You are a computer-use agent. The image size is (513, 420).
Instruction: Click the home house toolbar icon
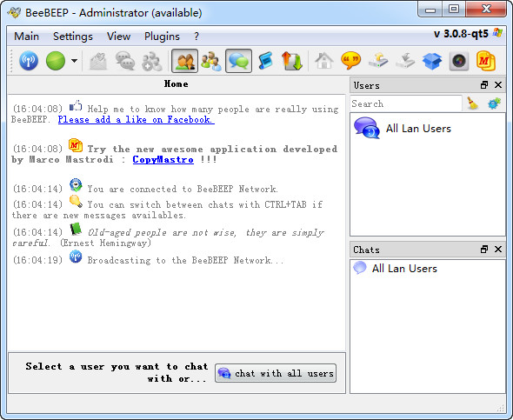(324, 61)
